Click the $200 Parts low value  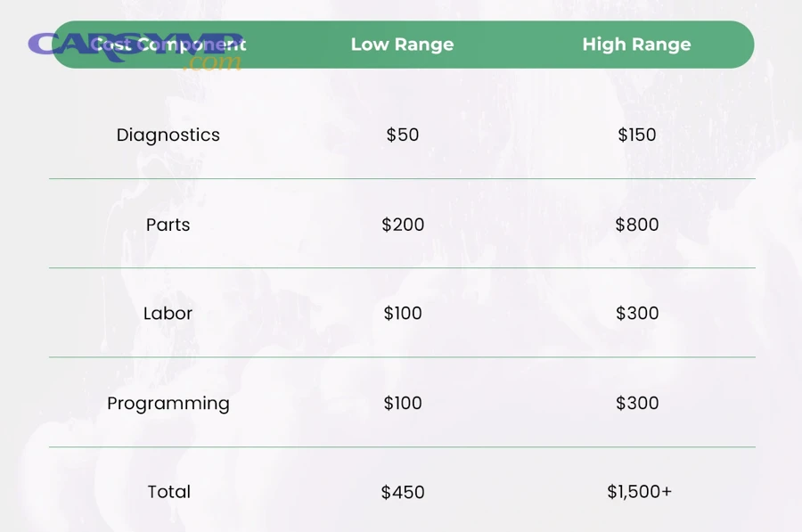(403, 225)
